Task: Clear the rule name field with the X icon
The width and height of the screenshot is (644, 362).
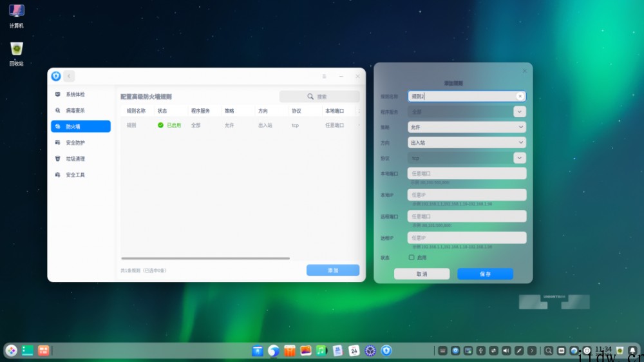Action: coord(520,96)
